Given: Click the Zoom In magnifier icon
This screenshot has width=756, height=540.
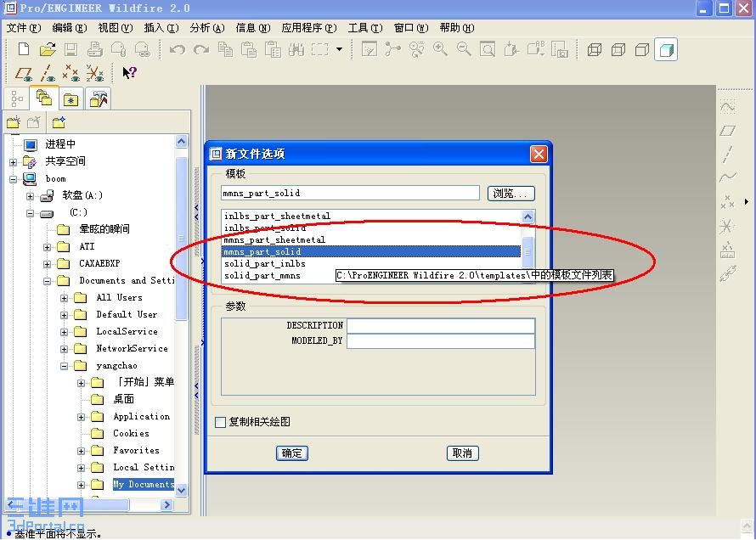Looking at the screenshot, I should [440, 49].
